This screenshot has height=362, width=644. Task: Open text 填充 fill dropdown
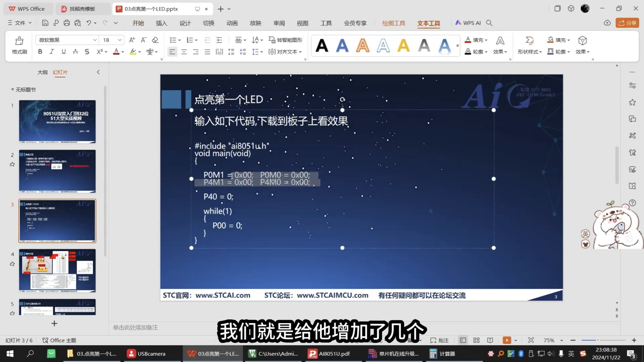pyautogui.click(x=476, y=40)
